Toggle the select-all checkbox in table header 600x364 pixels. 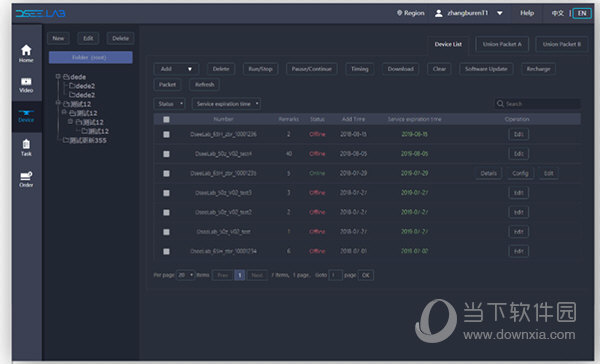[166, 119]
